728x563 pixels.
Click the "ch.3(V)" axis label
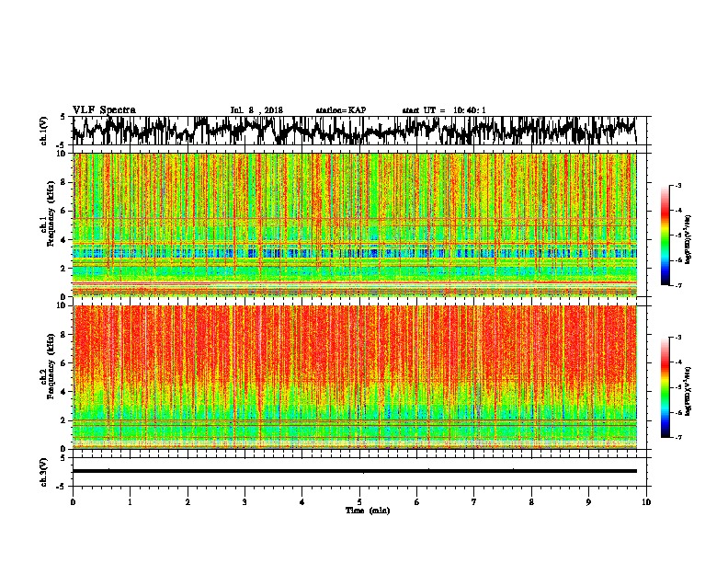(44, 472)
